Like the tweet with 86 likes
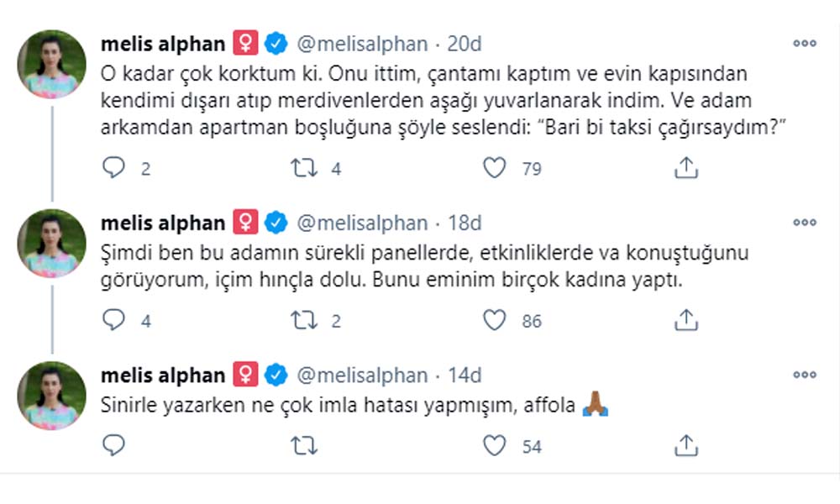 click(x=496, y=320)
